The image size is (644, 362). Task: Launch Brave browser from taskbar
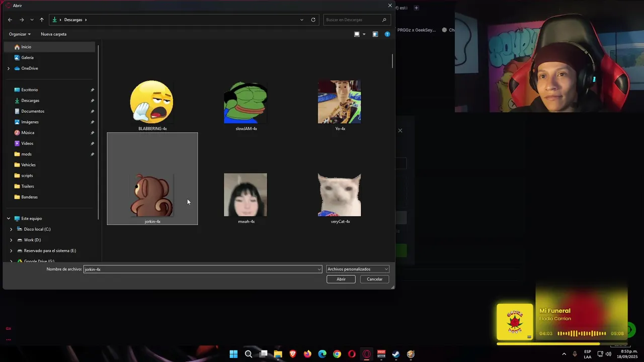coord(293,354)
